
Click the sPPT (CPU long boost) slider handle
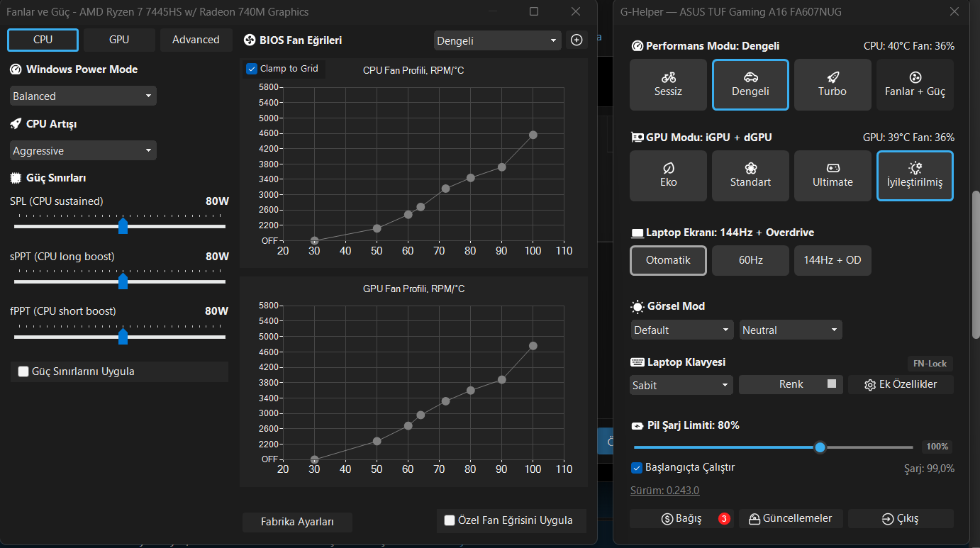click(123, 281)
